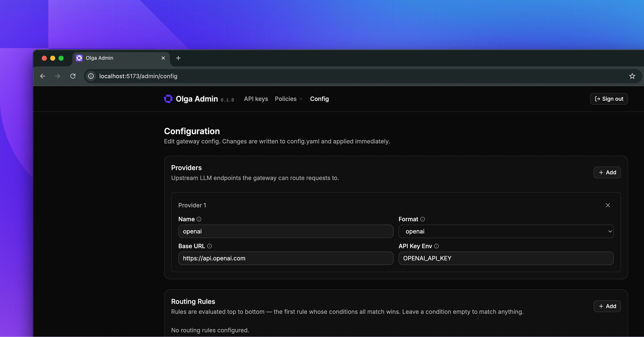Bookmark this page with star icon
Image resolution: width=644 pixels, height=337 pixels.
632,76
